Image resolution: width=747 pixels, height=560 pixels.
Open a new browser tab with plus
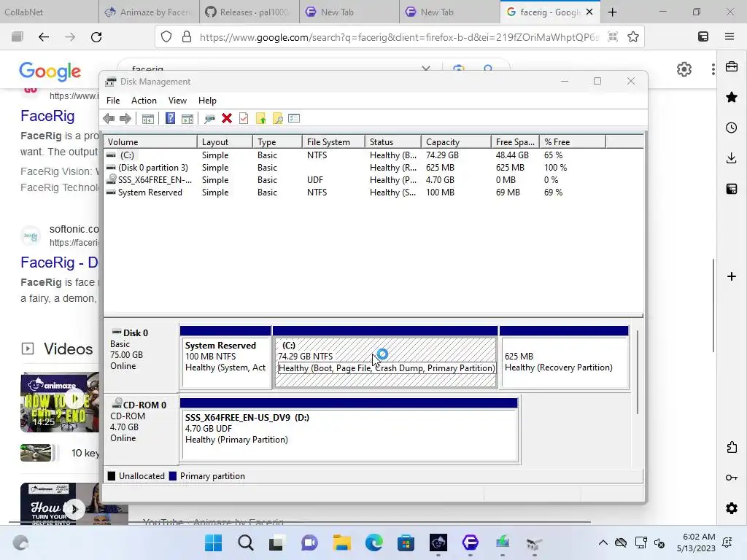pos(613,12)
